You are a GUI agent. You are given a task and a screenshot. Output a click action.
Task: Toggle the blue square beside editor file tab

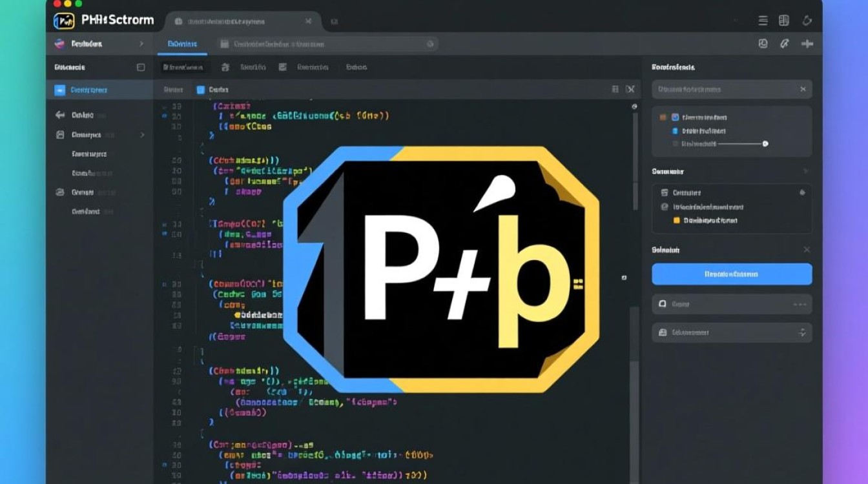[200, 90]
